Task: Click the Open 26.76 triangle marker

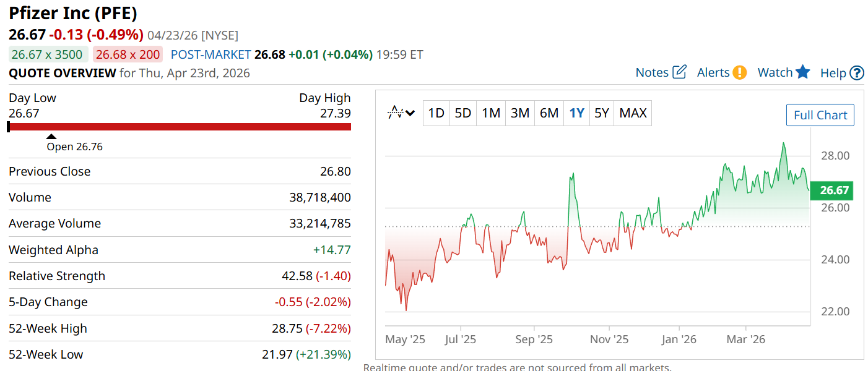Action: pyautogui.click(x=52, y=137)
